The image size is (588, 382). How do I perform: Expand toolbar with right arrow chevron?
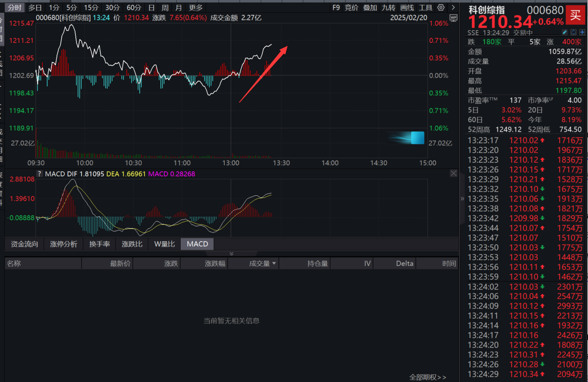tap(453, 7)
